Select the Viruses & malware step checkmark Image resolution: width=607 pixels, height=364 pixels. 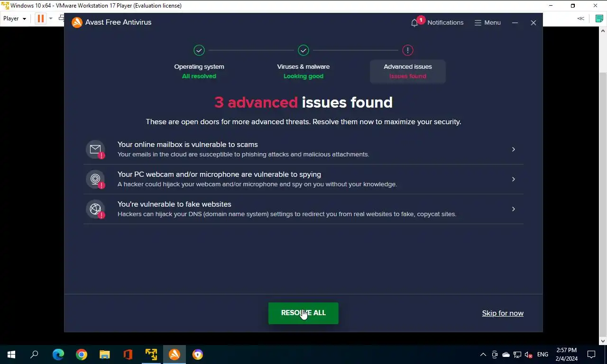click(303, 50)
